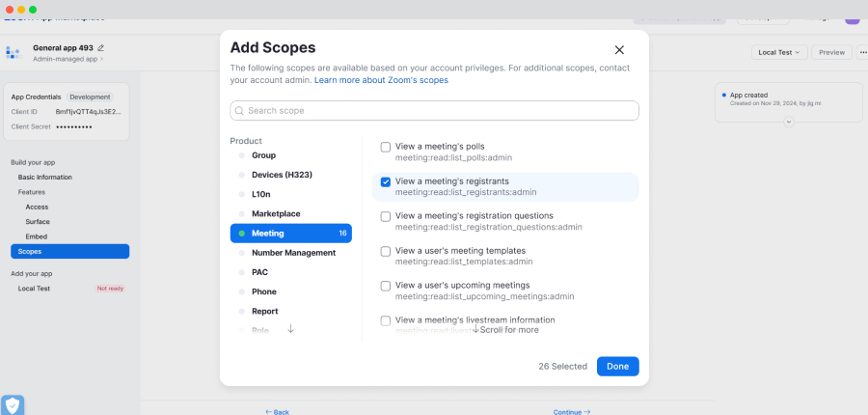Check View a meeting's polls
The image size is (868, 415).
click(385, 147)
